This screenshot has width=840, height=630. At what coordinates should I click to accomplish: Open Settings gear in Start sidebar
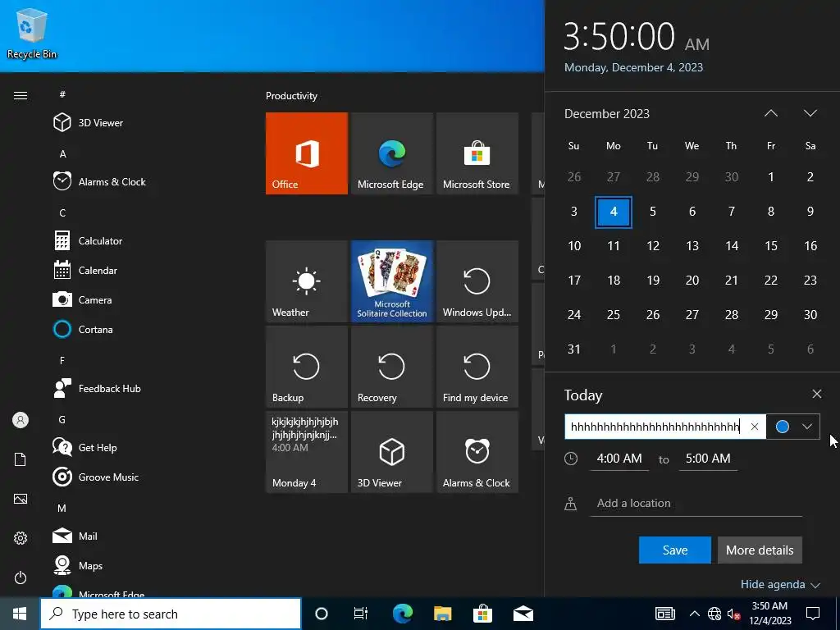coord(21,538)
